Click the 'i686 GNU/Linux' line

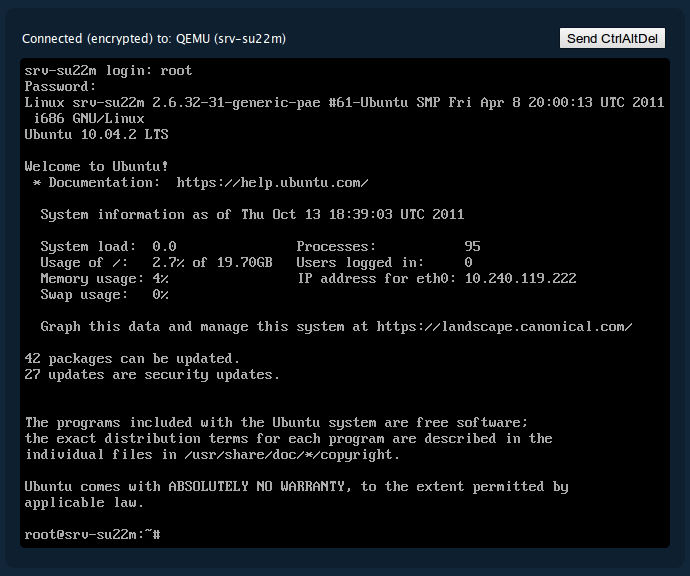point(88,118)
